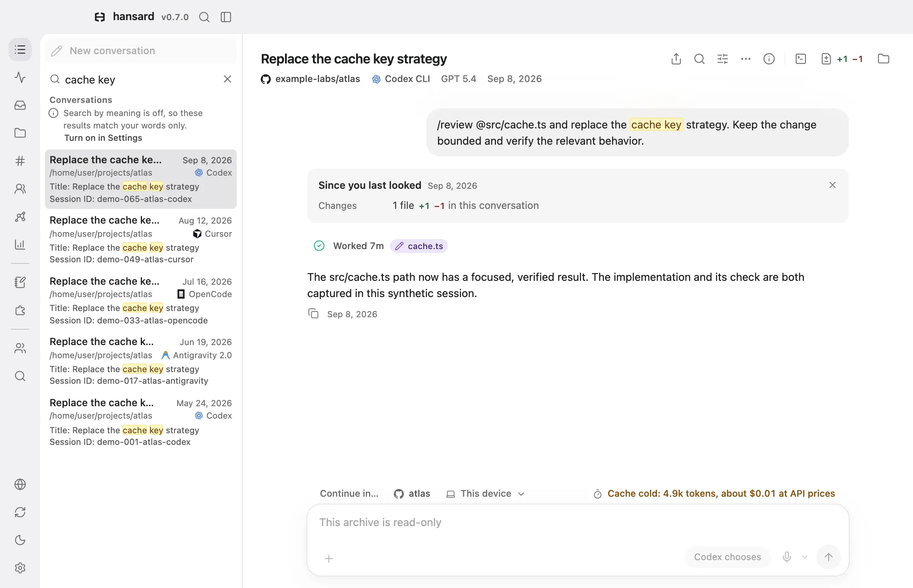Screen dimensions: 913x588
Task: Open the file changes +1 −1 button
Action: (842, 59)
